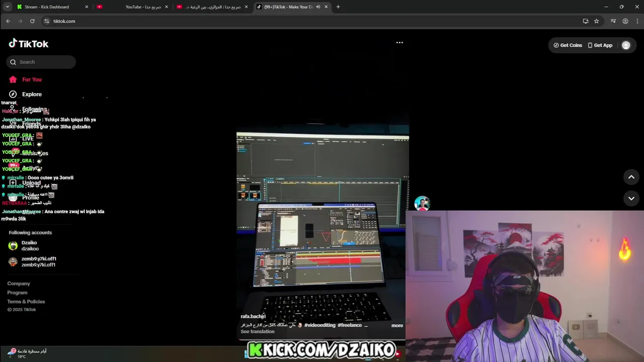Open the taskbar weather widget
644x362 pixels.
tap(28, 353)
